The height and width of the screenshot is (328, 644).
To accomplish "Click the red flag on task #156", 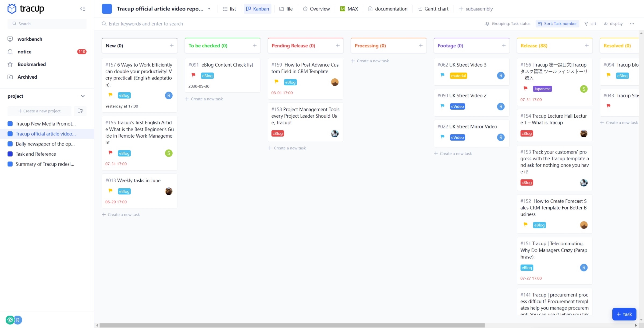I will 525,89.
